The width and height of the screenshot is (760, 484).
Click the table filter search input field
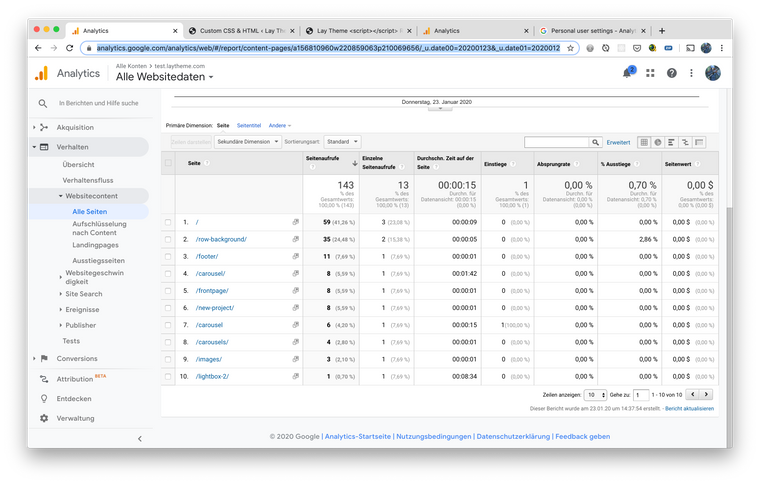tap(556, 142)
